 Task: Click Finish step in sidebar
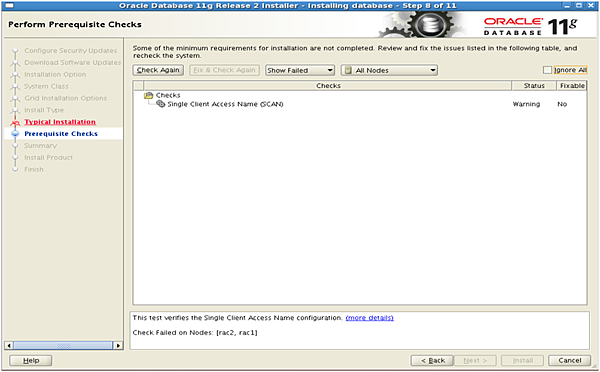coord(34,170)
